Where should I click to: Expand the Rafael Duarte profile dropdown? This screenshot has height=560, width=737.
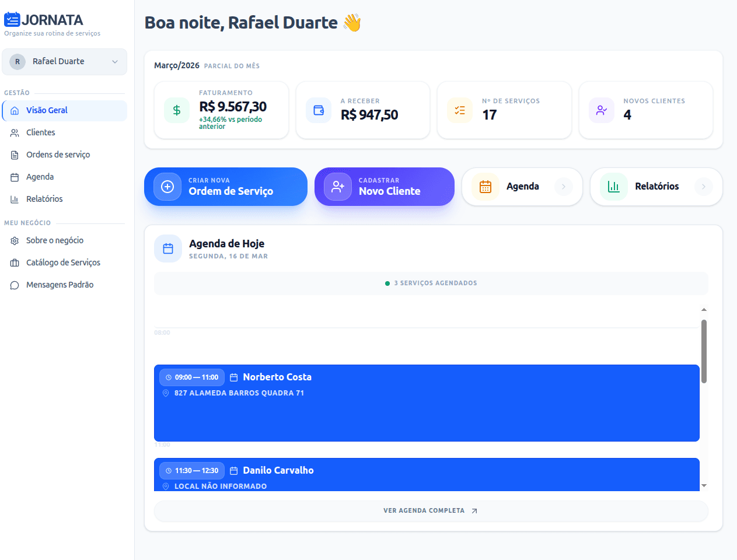(x=114, y=61)
